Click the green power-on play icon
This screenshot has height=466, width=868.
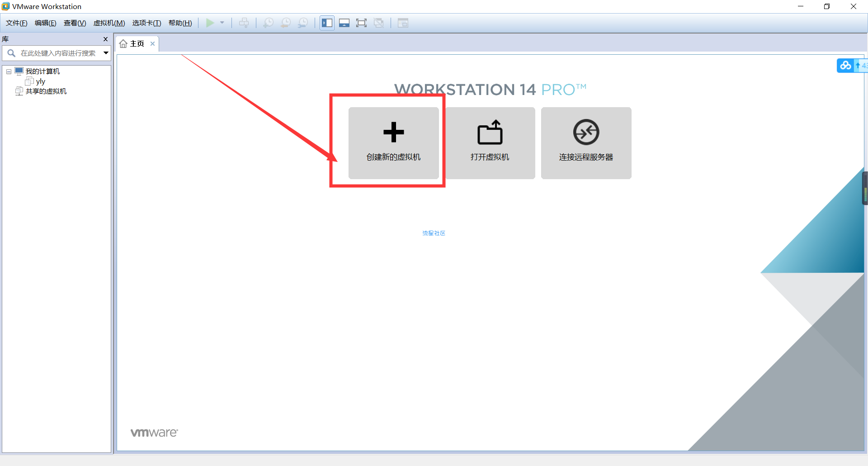click(x=210, y=23)
